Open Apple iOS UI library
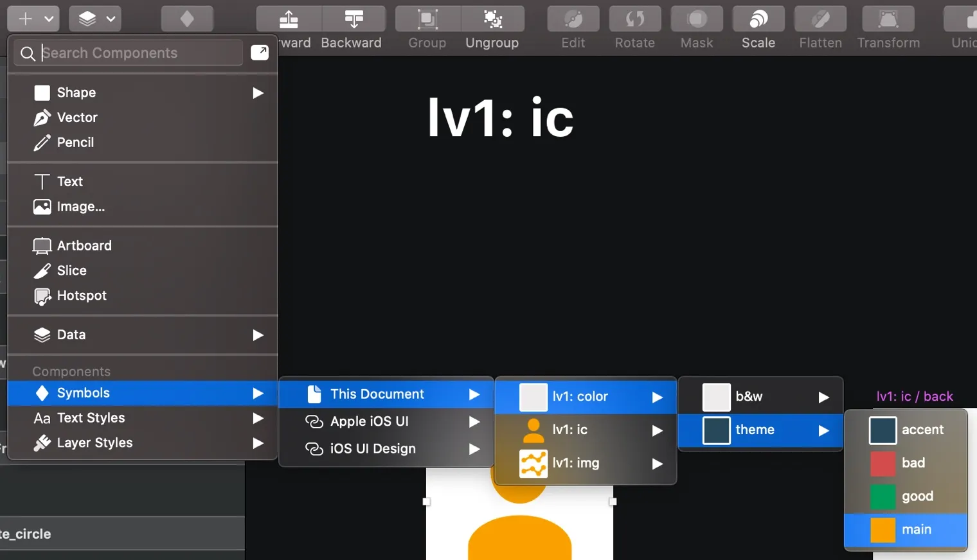The width and height of the screenshot is (977, 560). (370, 422)
